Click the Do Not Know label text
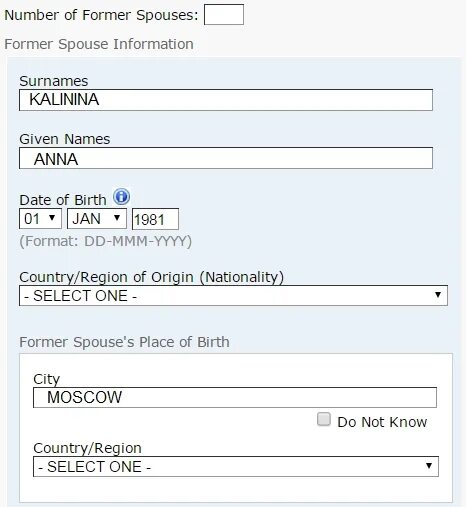Screen dimensions: 466x507 (382, 422)
